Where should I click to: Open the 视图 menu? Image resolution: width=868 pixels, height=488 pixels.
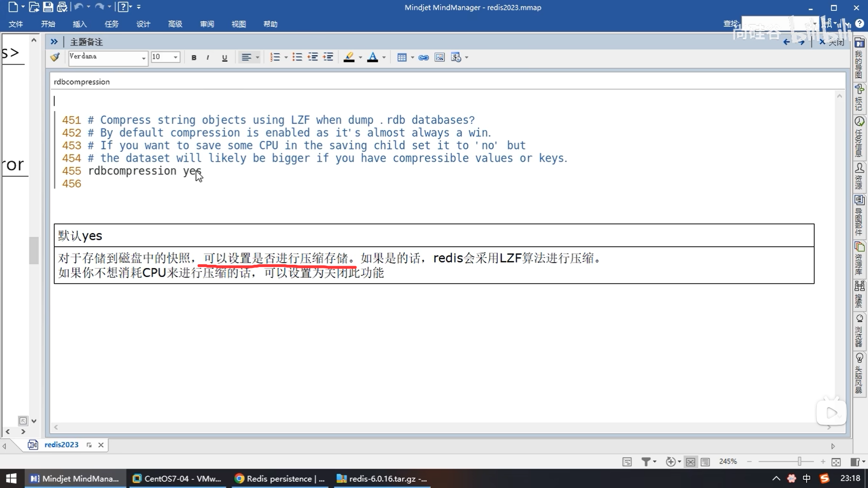(x=238, y=24)
